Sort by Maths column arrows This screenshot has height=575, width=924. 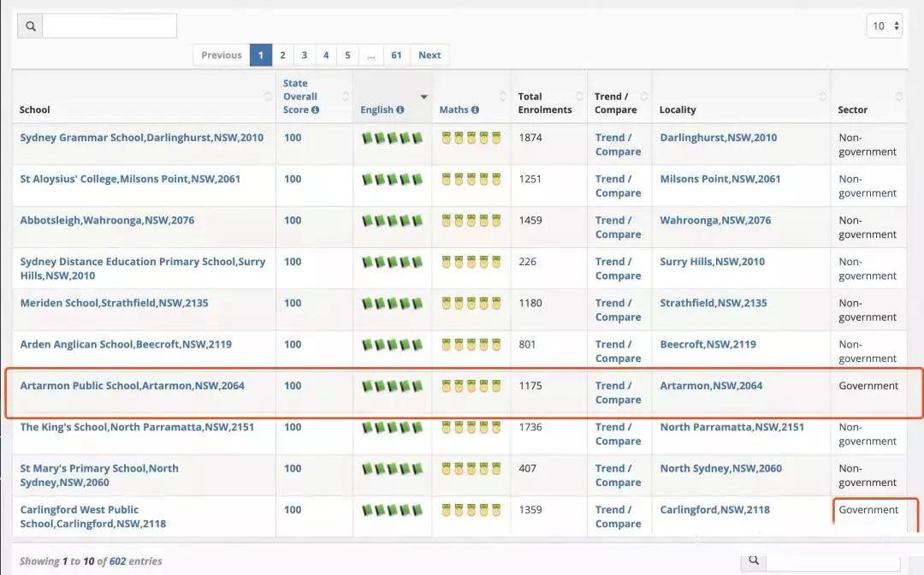(503, 97)
